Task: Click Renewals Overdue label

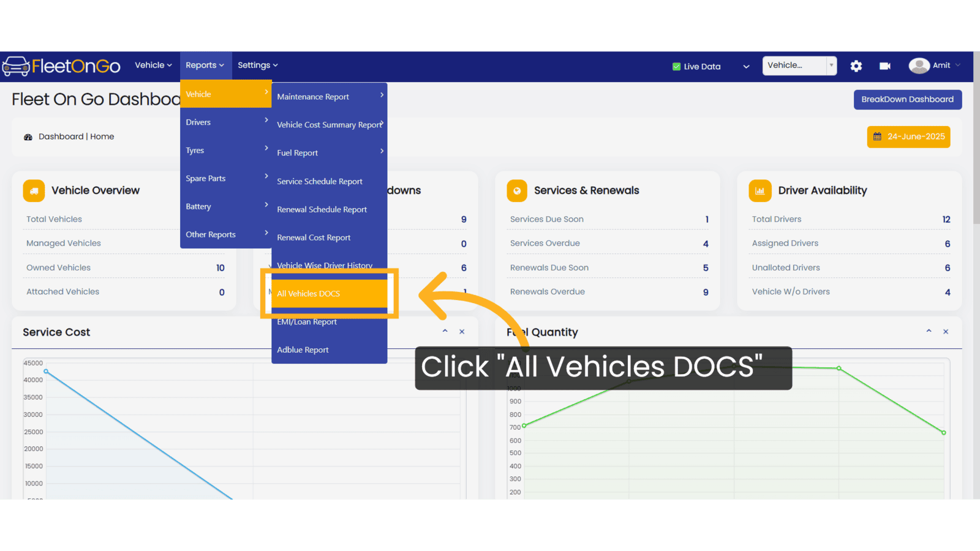Action: [x=548, y=292]
